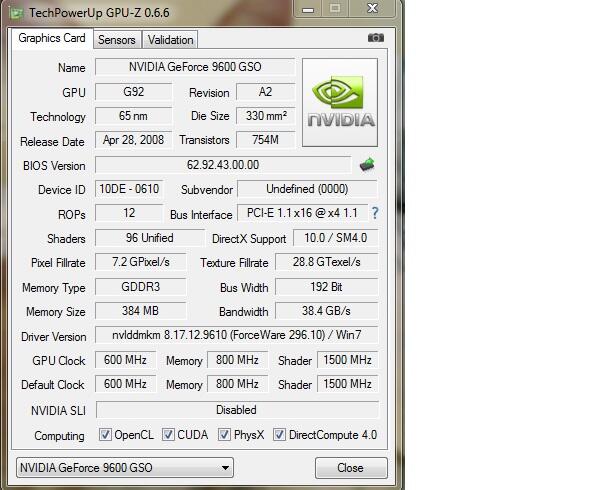Click Subvendor field Undefined (0000)
614x490 pixels.
307,189
